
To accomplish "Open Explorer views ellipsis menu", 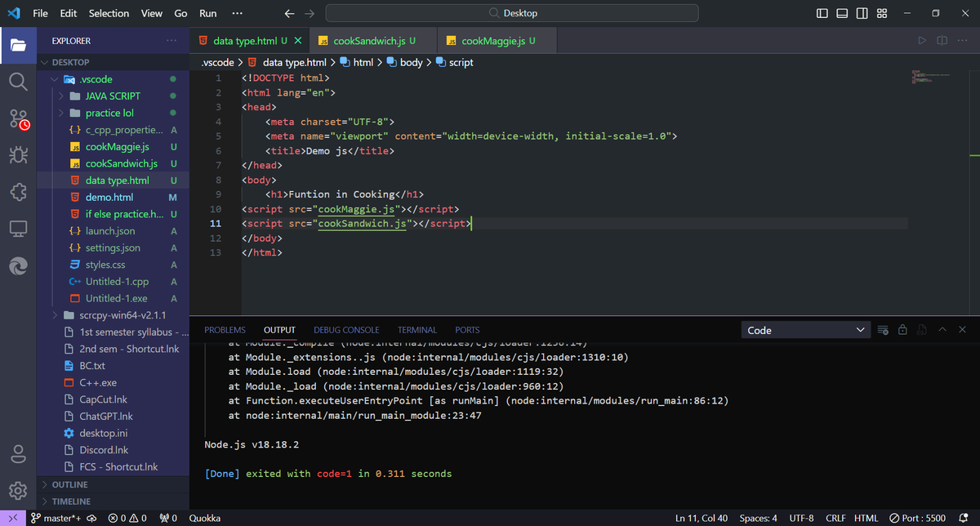I will [x=171, y=40].
